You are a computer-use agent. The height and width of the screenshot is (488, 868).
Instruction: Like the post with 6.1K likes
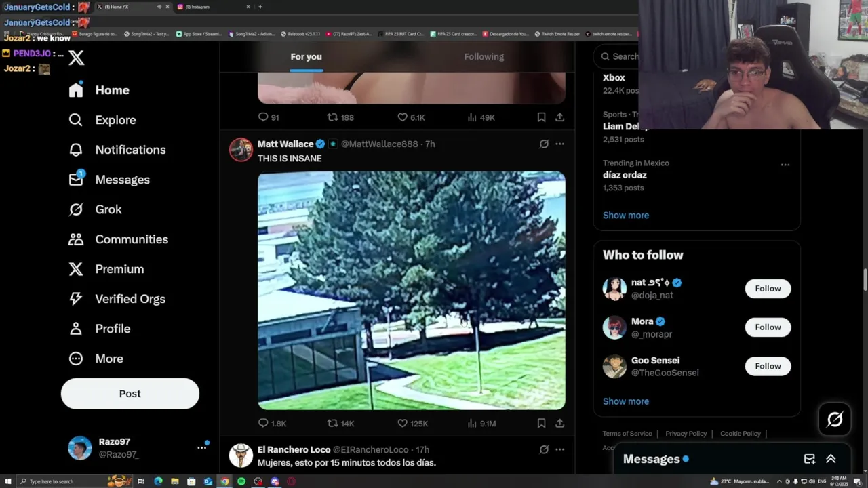pos(411,117)
